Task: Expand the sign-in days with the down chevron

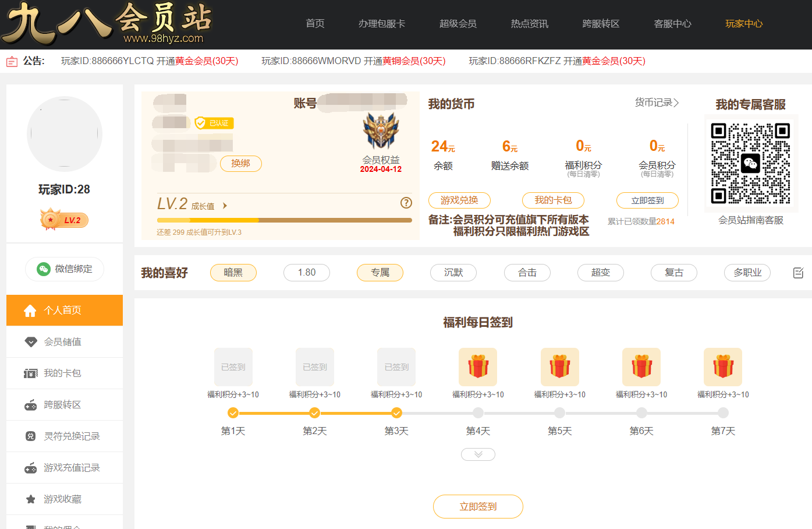Action: coord(478,454)
